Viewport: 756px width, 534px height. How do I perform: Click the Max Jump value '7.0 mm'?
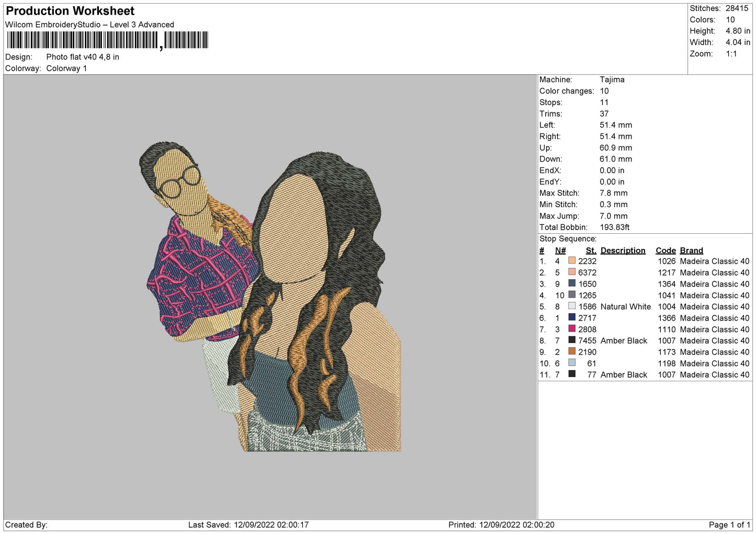[x=614, y=216]
